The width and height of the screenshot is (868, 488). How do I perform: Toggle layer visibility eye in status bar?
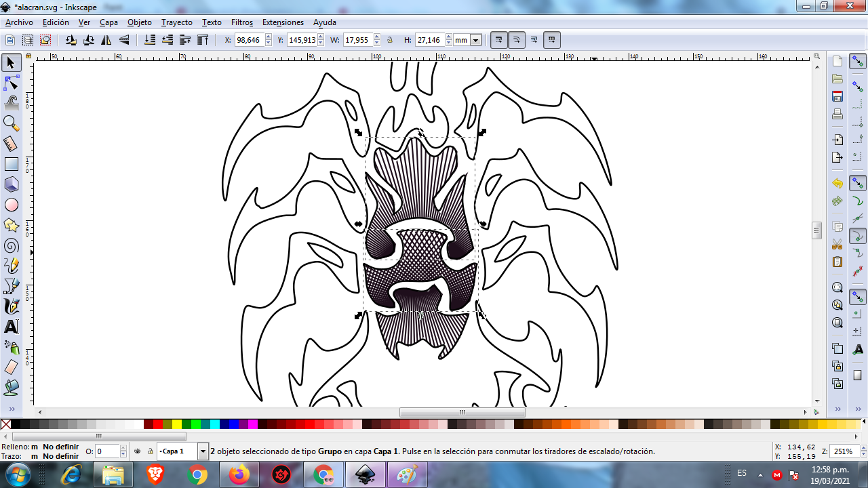[137, 451]
